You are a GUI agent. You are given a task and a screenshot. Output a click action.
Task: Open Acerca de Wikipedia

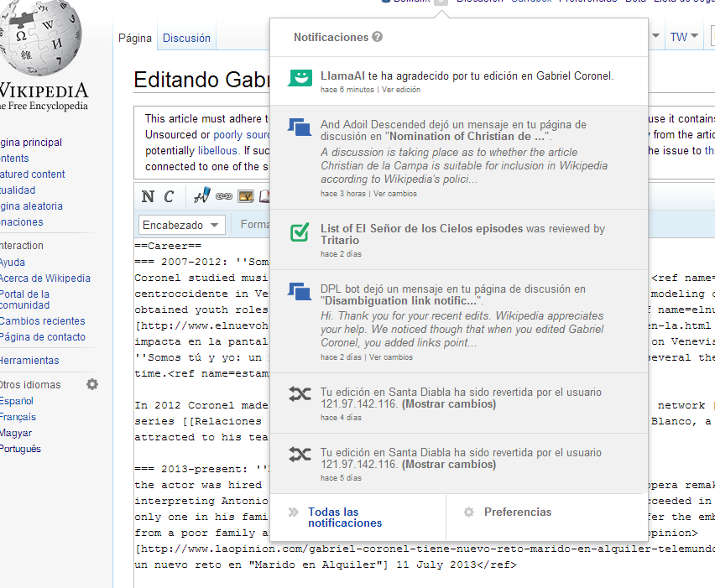pos(44,278)
